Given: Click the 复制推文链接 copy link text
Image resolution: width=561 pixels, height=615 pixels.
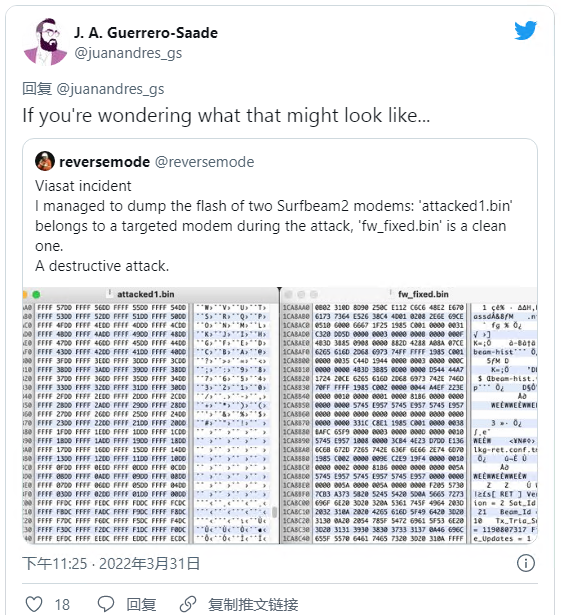Looking at the screenshot, I should [x=253, y=604].
